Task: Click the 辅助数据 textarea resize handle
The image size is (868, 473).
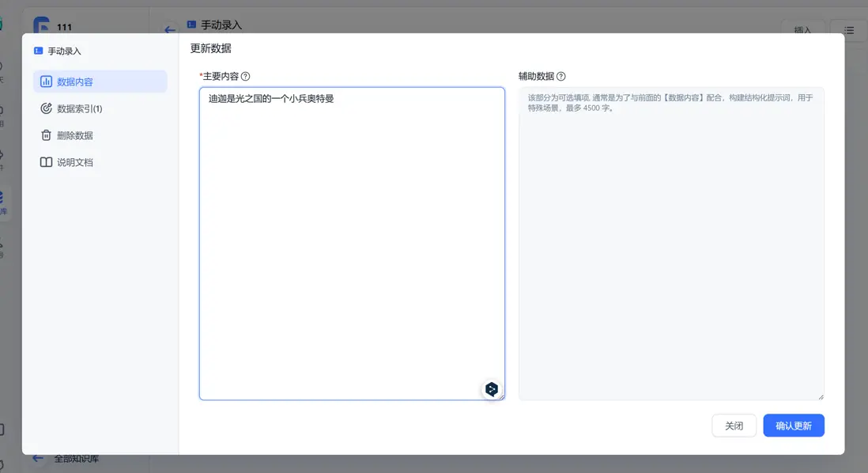Action: [821, 396]
